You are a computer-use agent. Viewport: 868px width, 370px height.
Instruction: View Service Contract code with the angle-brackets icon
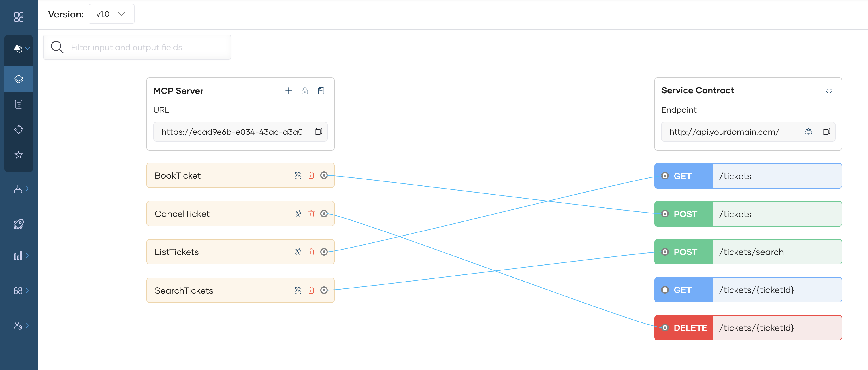click(830, 90)
